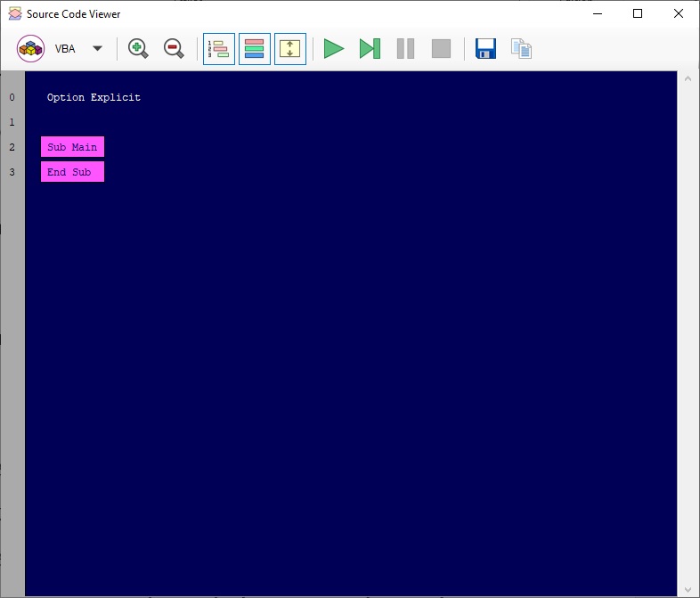Click the colored cubes language icon
Screen dimensions: 700x598
(x=31, y=49)
